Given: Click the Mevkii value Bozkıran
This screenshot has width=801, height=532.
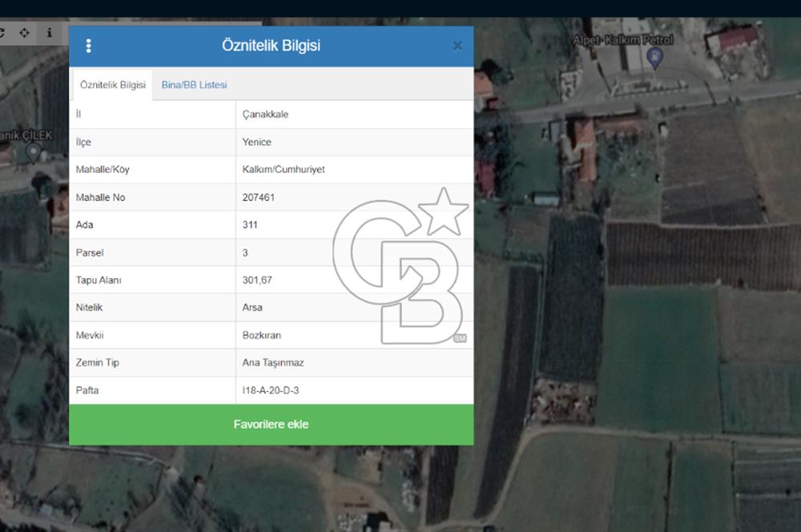Looking at the screenshot, I should [261, 336].
